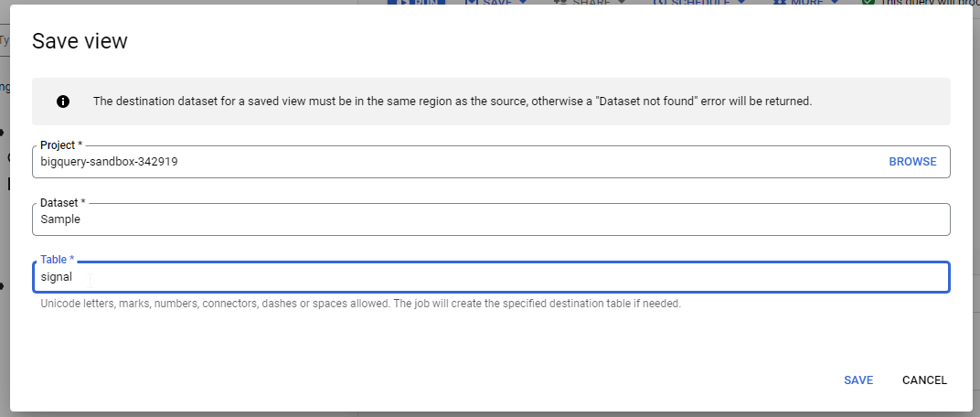
Task: Dismiss the dialog with CANCEL
Action: (x=924, y=380)
